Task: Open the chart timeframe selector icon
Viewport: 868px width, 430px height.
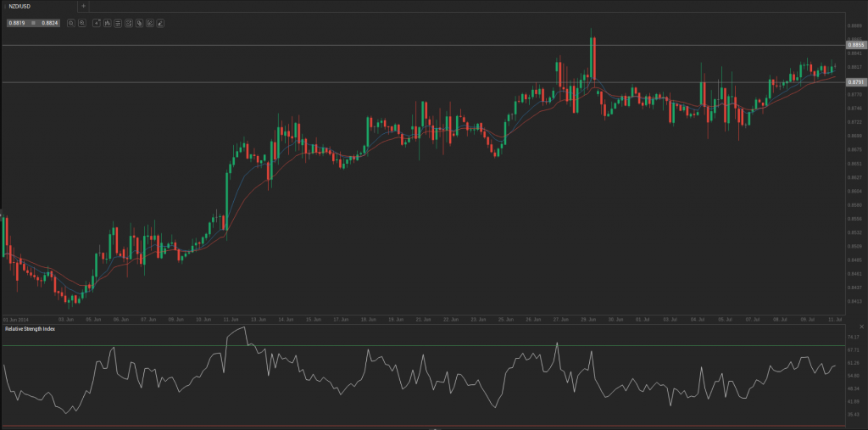Action: [x=97, y=23]
